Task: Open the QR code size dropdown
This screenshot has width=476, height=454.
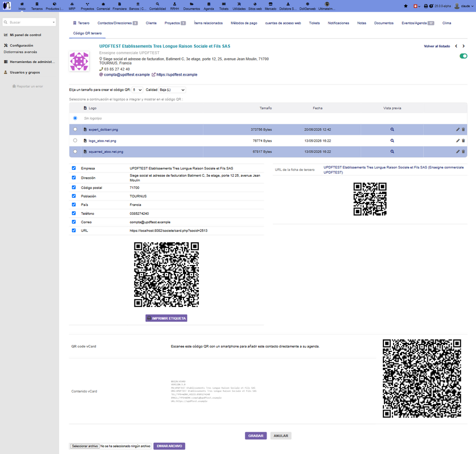Action: click(x=138, y=90)
